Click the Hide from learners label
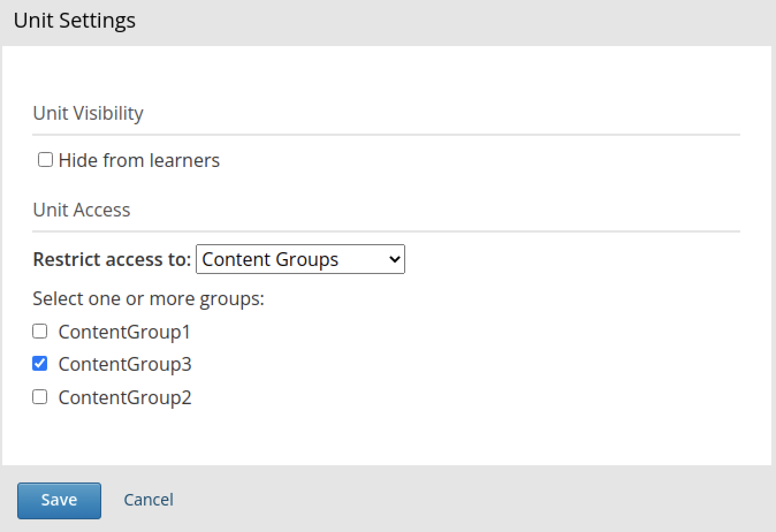This screenshot has width=776, height=532. [x=139, y=160]
